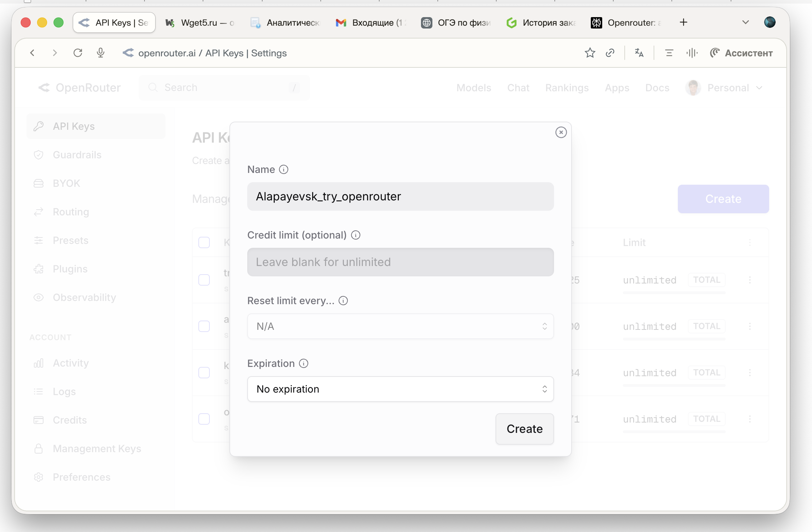This screenshot has width=812, height=532.
Task: Expand the tab list chevron
Action: (x=745, y=22)
